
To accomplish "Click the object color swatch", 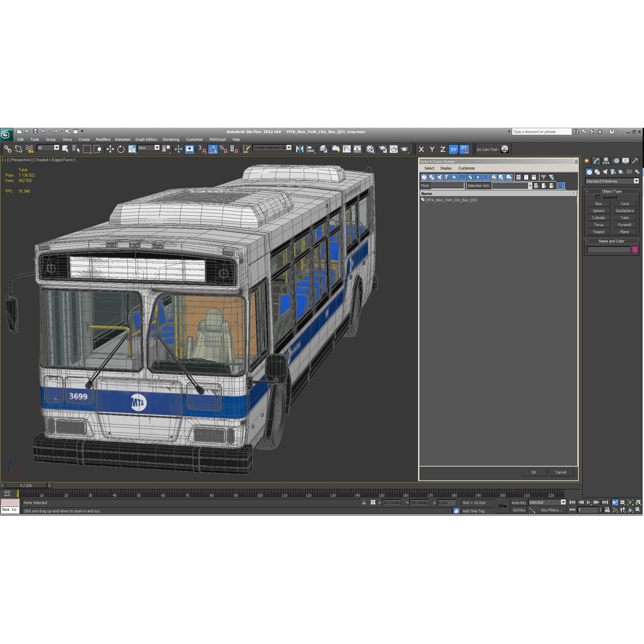I will 635,250.
